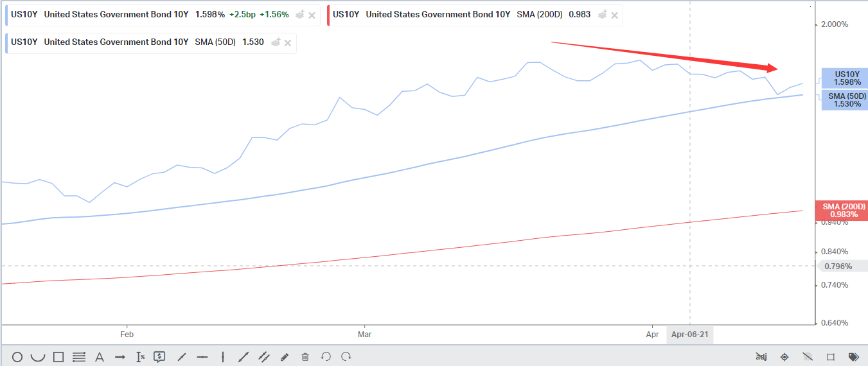Click the Apr-06-21 date marker
Screen dimensions: 868x366
(689, 335)
